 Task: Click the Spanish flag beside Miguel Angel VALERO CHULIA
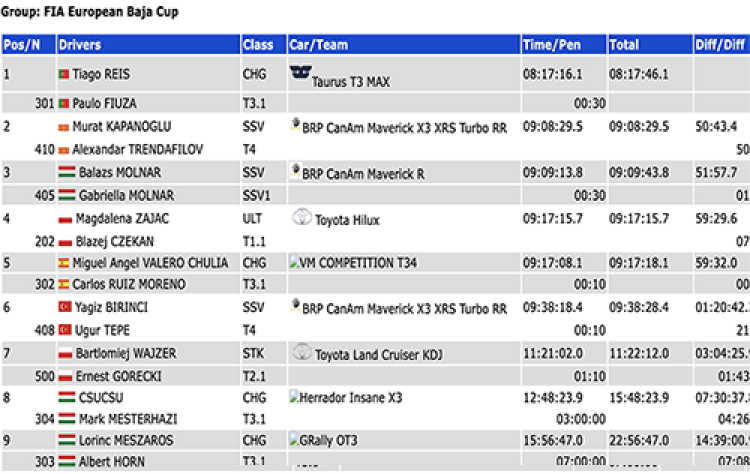(64, 263)
